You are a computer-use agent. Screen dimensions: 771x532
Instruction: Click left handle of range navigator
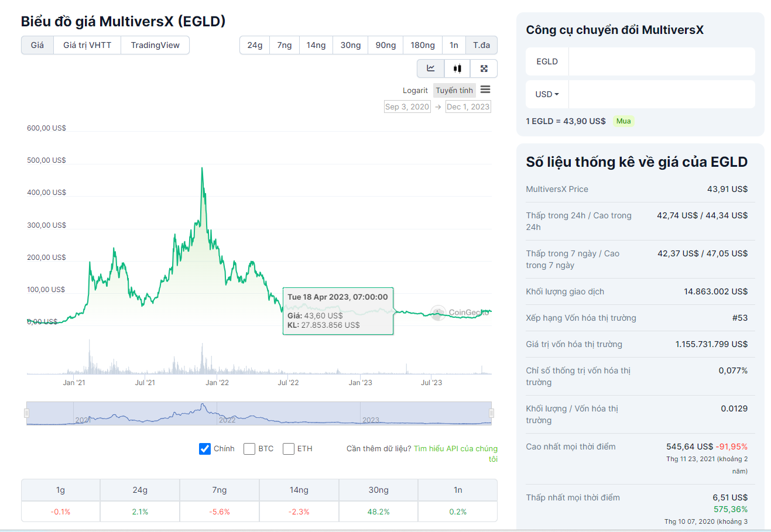pos(26,413)
